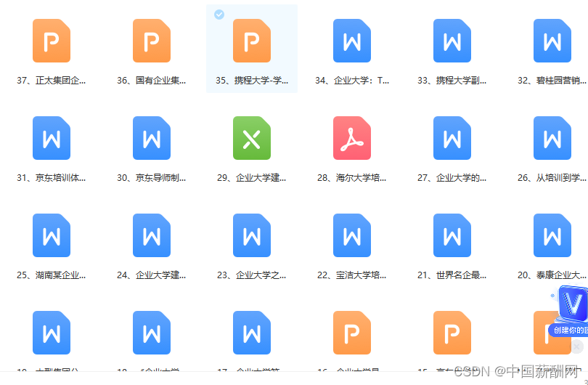Click file name 30、京东导师制...
Viewport: 588px width, 385px height.
(152, 178)
